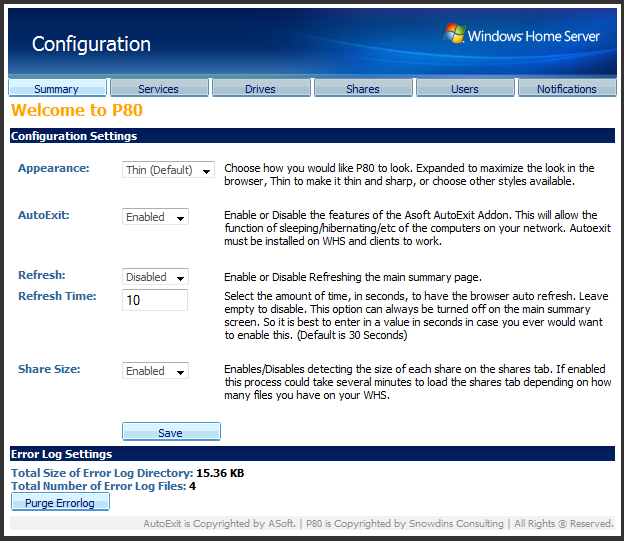Screen dimensions: 624x541
Task: Click the '(Default is 30 Seconds)' description text
Action: click(352, 335)
